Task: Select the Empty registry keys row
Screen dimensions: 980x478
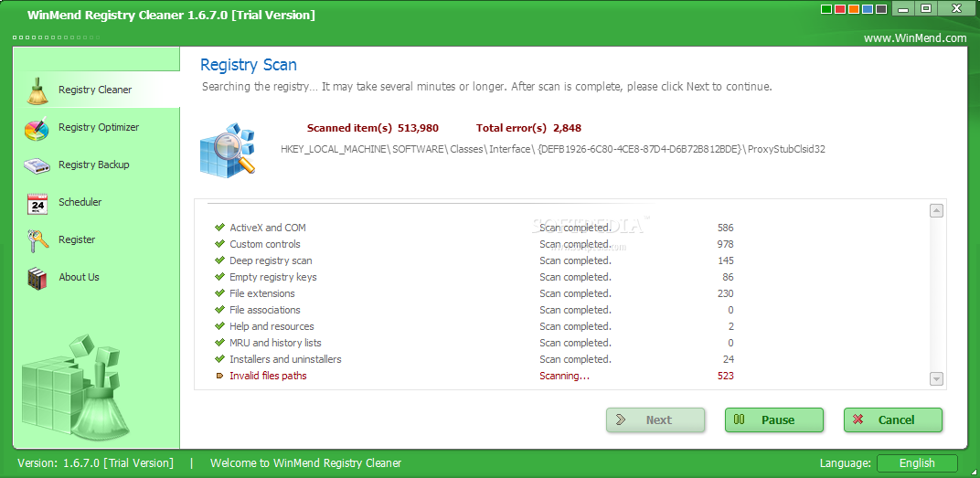Action: point(475,277)
